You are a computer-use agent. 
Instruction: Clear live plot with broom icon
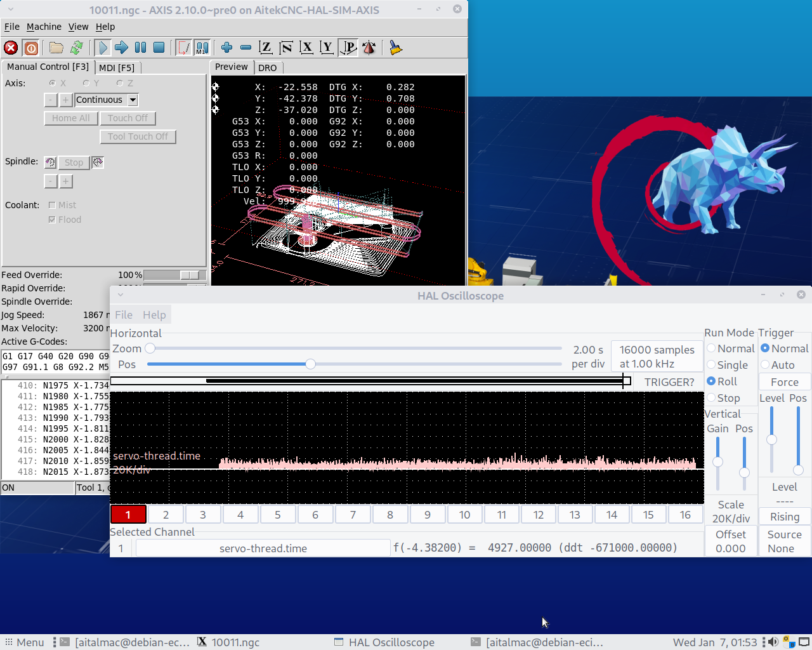tap(396, 48)
